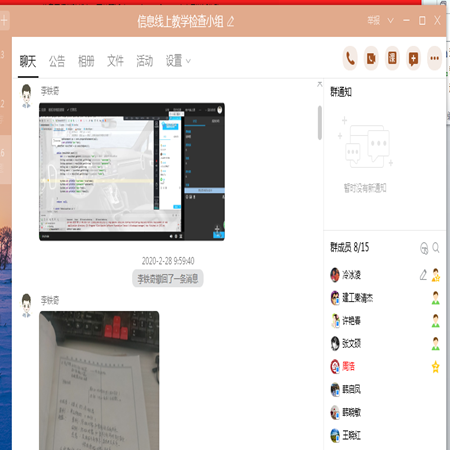Click the star badge beside 周浩
The width and height of the screenshot is (450, 450).
coord(436,367)
